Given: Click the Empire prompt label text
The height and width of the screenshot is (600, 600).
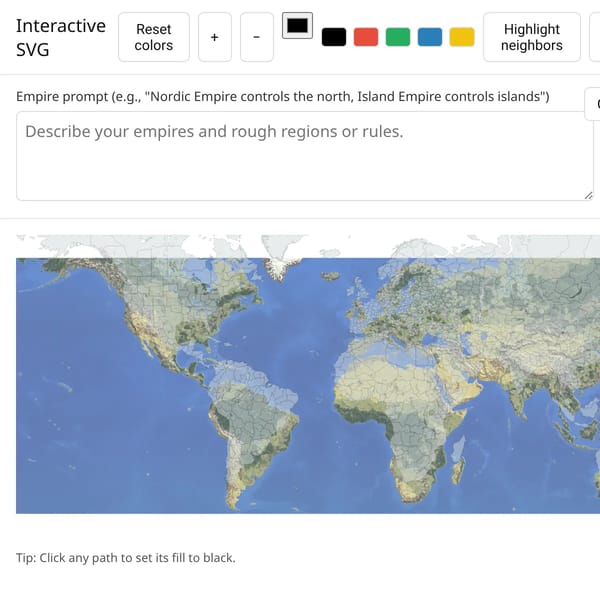Looking at the screenshot, I should 283,96.
